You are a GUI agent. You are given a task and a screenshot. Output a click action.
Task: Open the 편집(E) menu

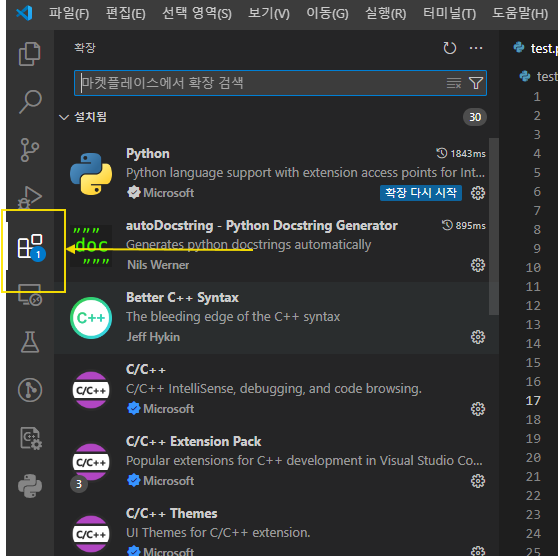point(126,14)
